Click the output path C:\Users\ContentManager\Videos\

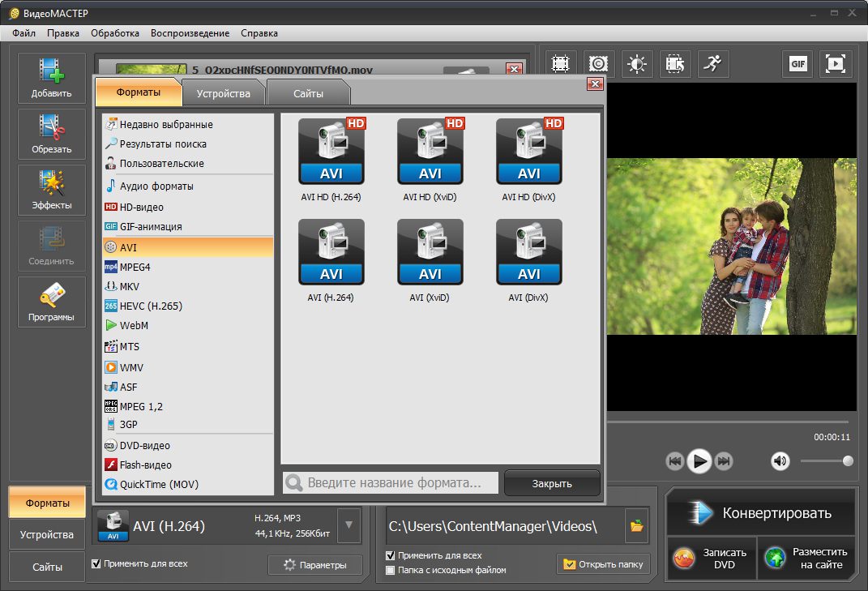click(493, 526)
